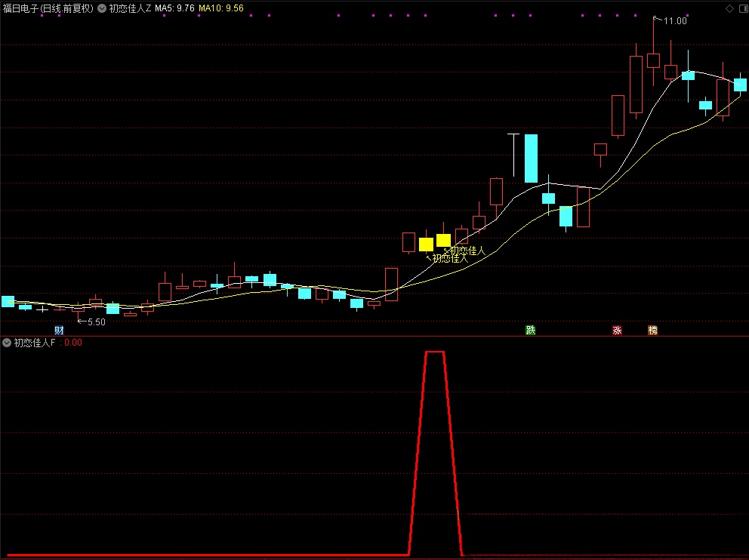Click the 11.00 high price label
The width and height of the screenshot is (749, 560).
(x=675, y=21)
